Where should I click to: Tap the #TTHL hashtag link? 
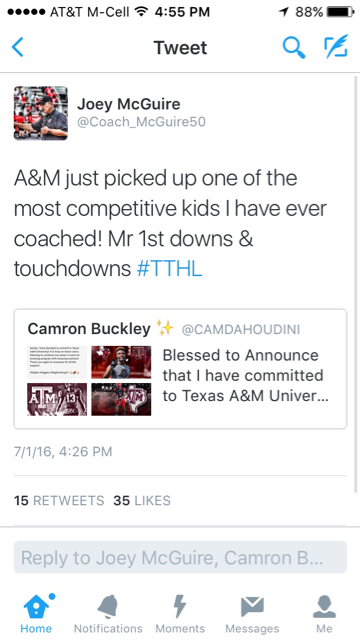click(169, 269)
